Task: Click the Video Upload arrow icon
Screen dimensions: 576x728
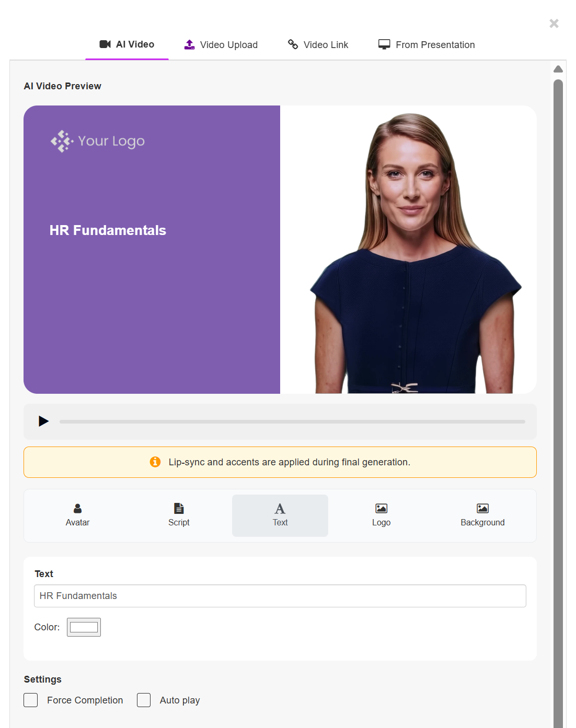Action: [x=189, y=45]
